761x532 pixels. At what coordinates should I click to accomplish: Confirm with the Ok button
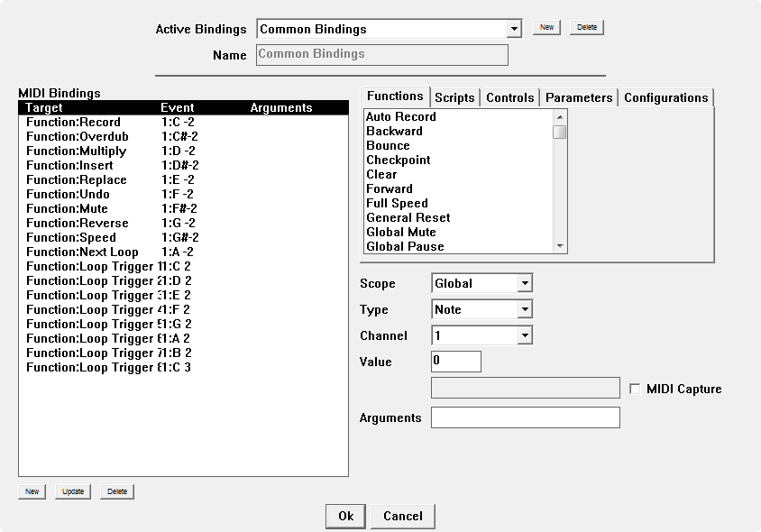coord(345,516)
